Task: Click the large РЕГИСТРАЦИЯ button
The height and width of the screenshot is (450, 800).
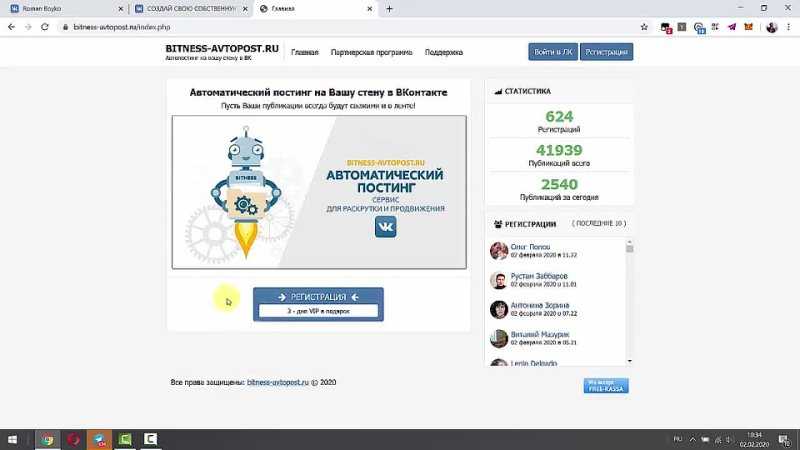Action: (318, 304)
